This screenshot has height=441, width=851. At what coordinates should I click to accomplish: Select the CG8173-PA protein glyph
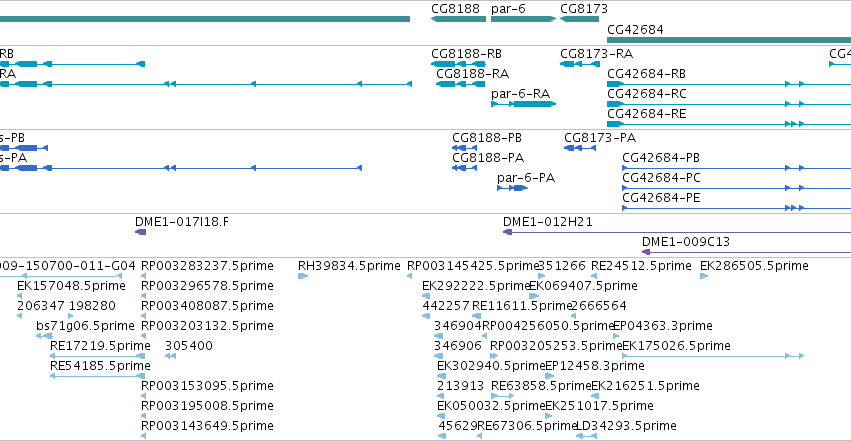[580, 148]
